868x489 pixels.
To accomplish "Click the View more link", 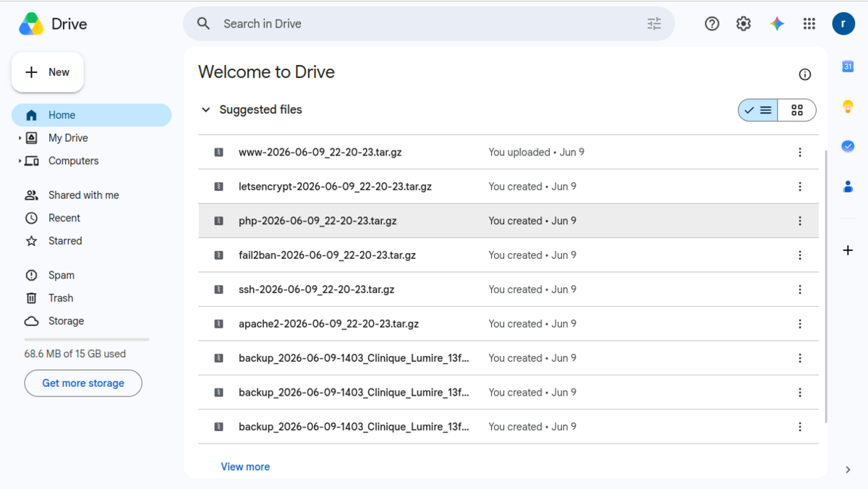I will point(245,467).
